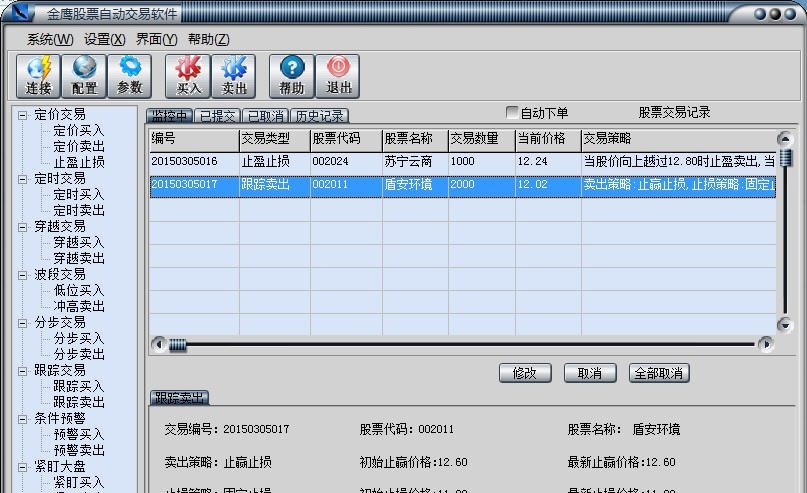Click the 退出 (Exit) power icon
The height and width of the screenshot is (493, 807).
pyautogui.click(x=338, y=75)
